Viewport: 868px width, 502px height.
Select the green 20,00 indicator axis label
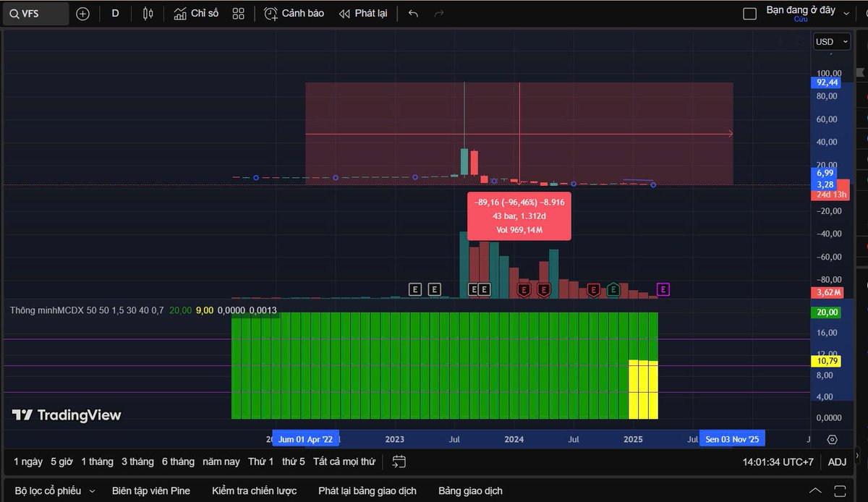tap(827, 312)
